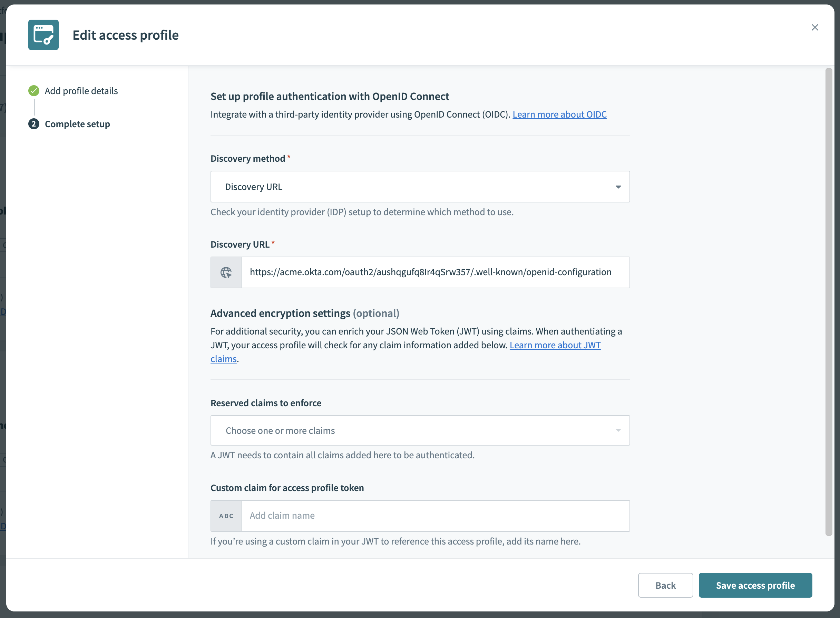Click the step 2 circle for Complete setup
The width and height of the screenshot is (840, 618).
click(34, 124)
